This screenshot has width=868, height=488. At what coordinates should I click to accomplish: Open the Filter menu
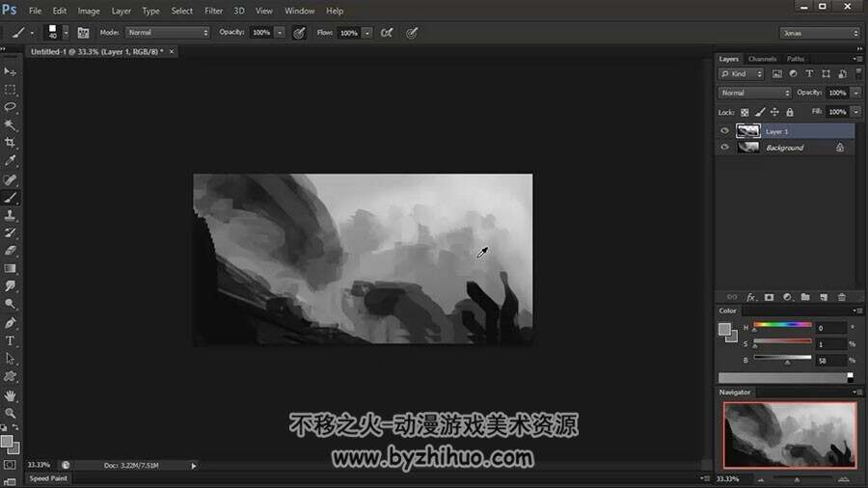(x=214, y=11)
